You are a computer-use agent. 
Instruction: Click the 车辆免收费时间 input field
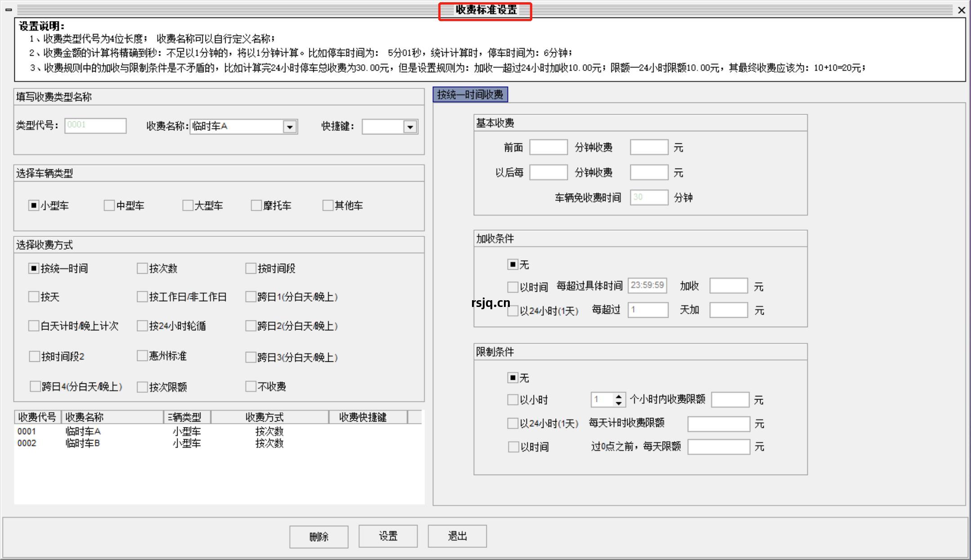click(649, 197)
